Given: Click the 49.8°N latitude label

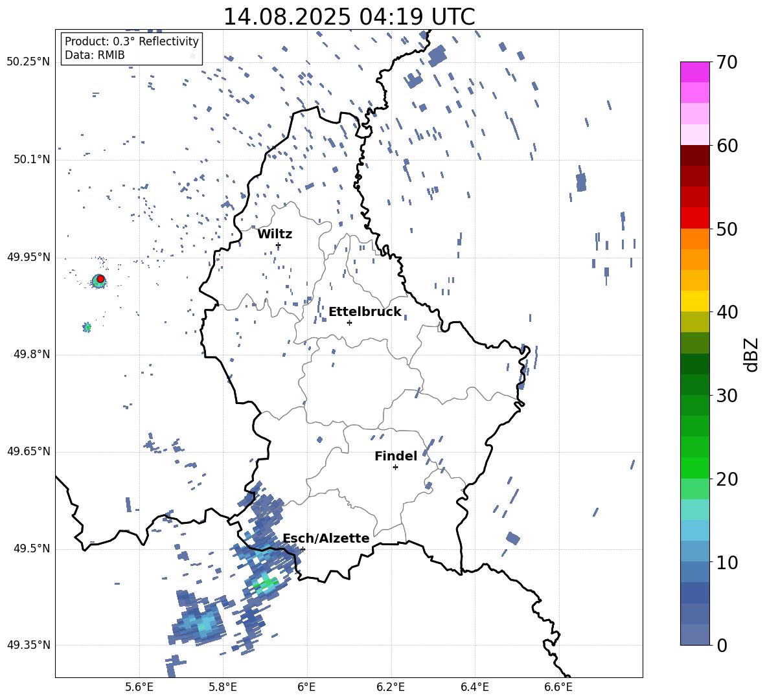Looking at the screenshot, I should 31,354.
